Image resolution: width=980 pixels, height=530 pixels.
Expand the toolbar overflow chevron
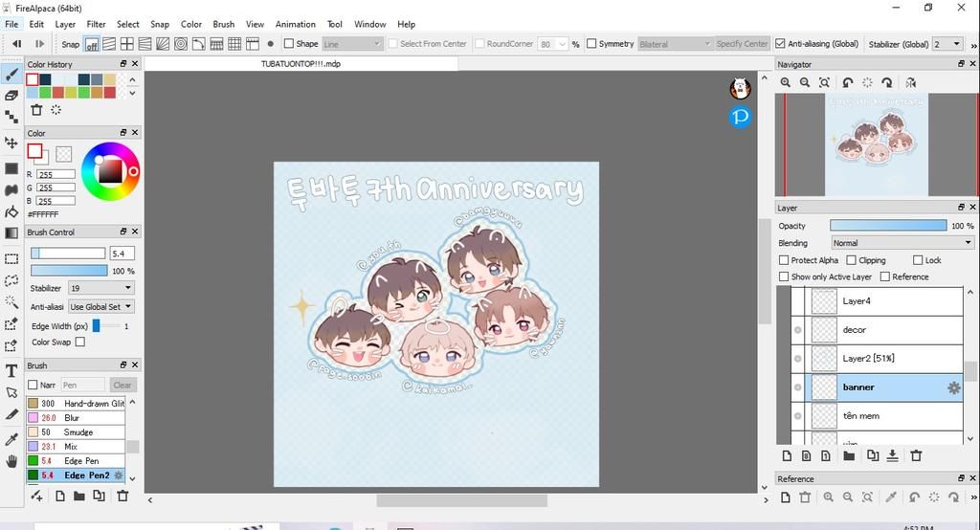tap(973, 46)
